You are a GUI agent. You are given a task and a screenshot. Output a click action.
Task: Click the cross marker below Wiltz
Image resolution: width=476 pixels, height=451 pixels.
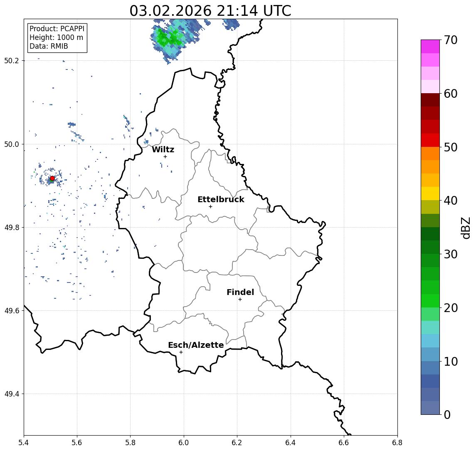(165, 156)
